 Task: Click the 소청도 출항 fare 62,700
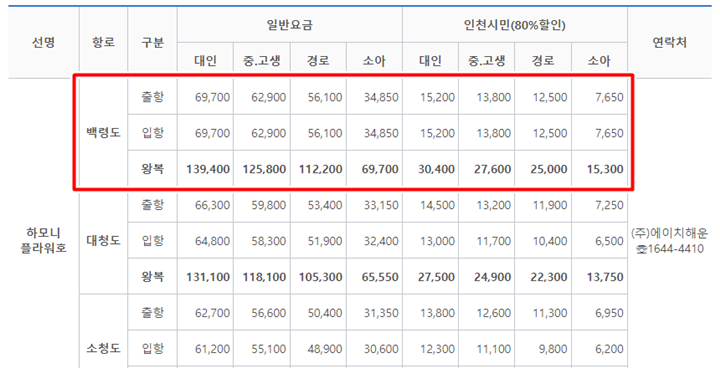point(213,313)
